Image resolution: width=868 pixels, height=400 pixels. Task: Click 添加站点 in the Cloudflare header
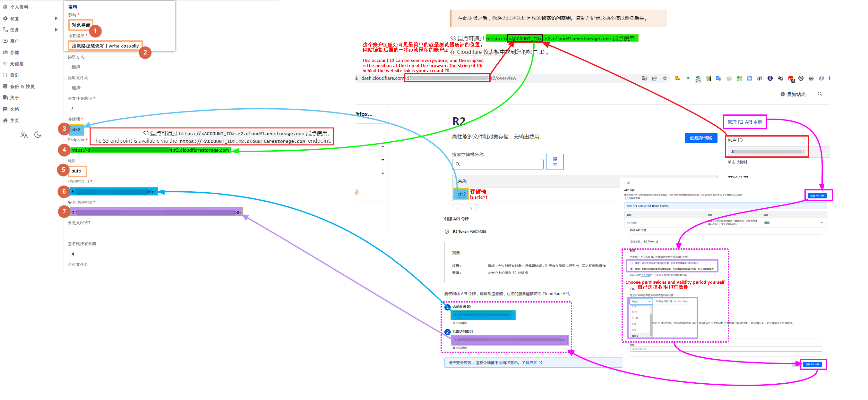point(793,95)
